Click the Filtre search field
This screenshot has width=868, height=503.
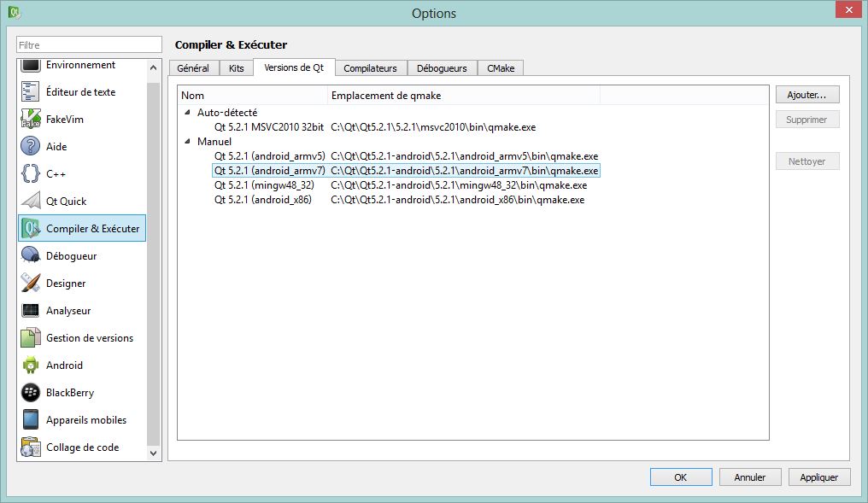point(89,44)
